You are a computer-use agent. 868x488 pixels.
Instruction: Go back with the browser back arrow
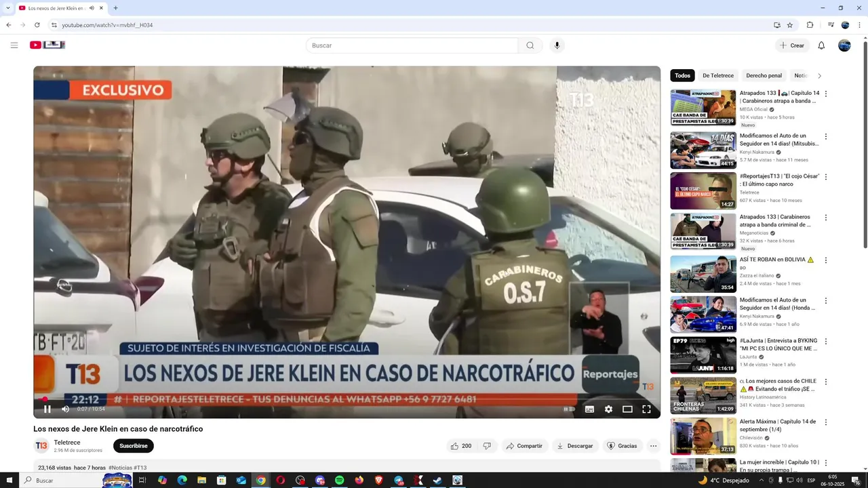(x=9, y=25)
